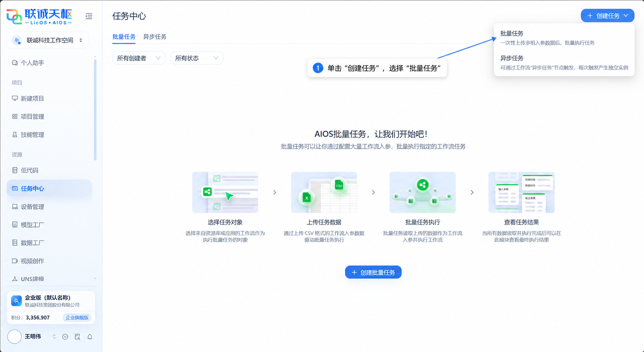Screen dimensions: 644x352
Task: Click the 上传任务数据 illustration
Action: point(324,193)
